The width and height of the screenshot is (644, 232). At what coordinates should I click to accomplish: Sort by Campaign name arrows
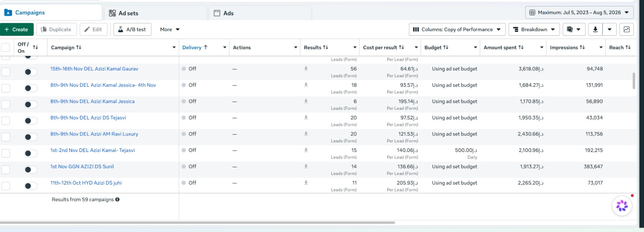(78, 47)
